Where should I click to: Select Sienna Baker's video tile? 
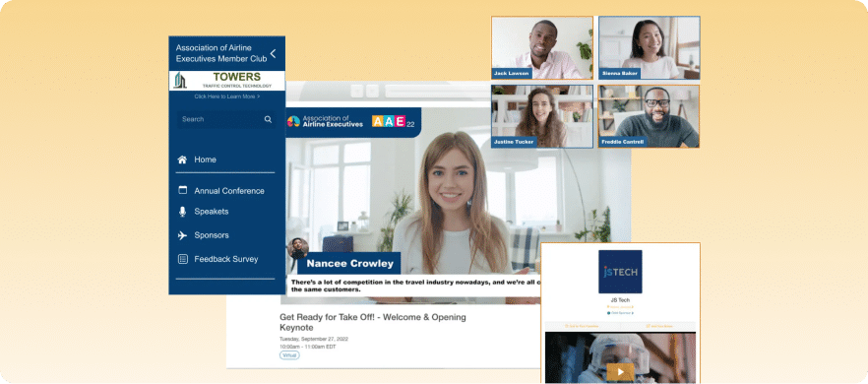click(x=649, y=47)
